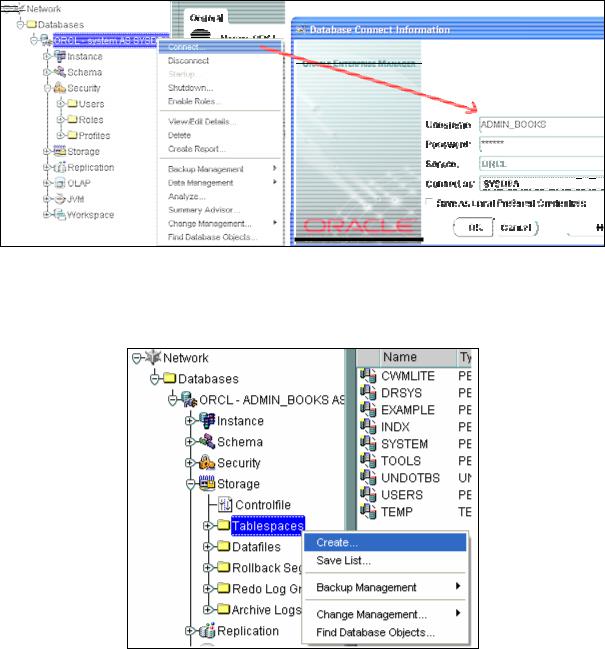This screenshot has height=649, width=605.
Task: Click the SYSTEM tablespace icon
Action: 368,443
